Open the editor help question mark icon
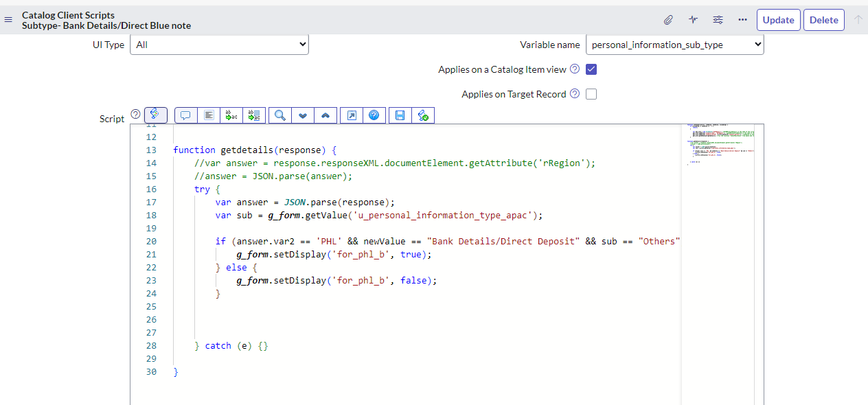The height and width of the screenshot is (405, 868). point(374,115)
